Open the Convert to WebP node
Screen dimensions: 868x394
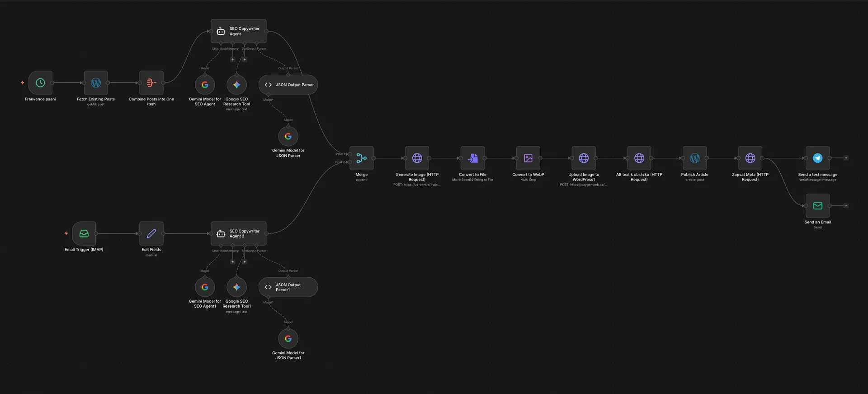(528, 158)
